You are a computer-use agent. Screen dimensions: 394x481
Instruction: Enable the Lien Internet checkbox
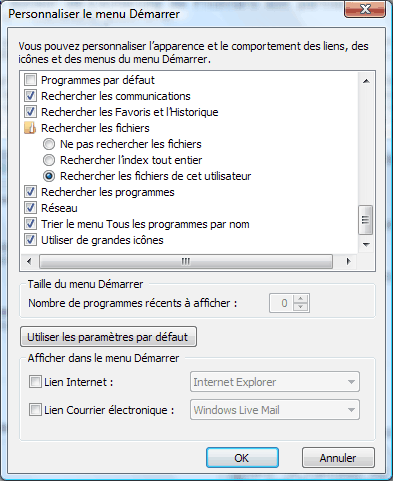click(x=35, y=382)
